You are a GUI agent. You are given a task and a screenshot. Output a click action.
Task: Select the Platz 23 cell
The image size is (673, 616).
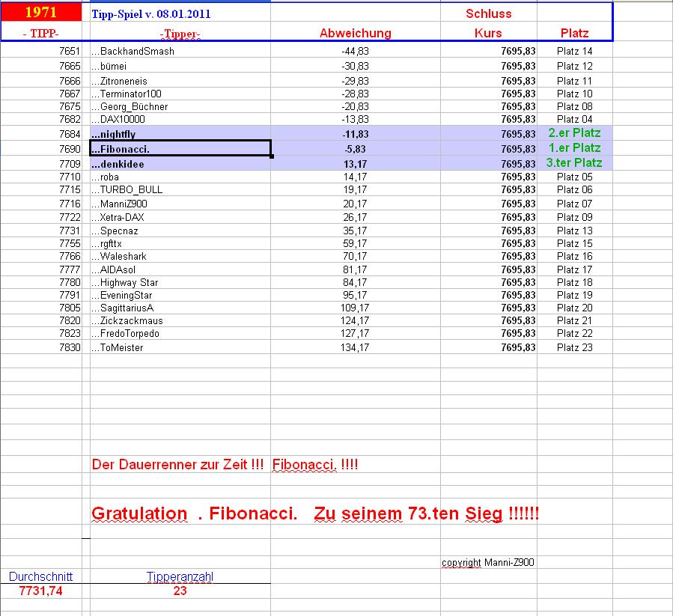(574, 347)
